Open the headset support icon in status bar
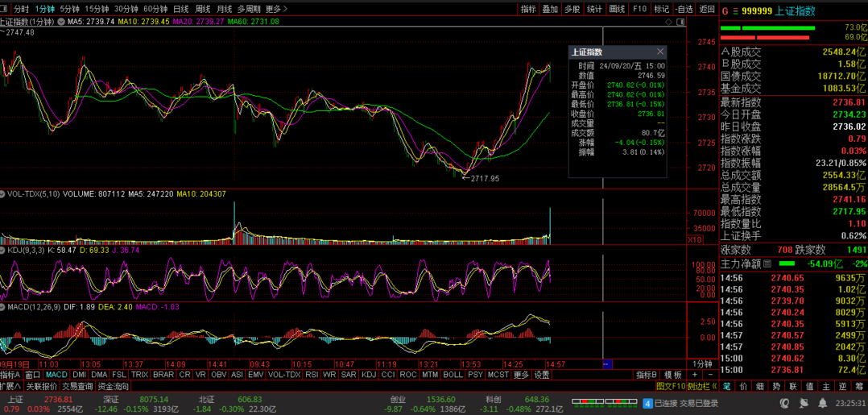This screenshot has height=415, width=868. [x=784, y=402]
